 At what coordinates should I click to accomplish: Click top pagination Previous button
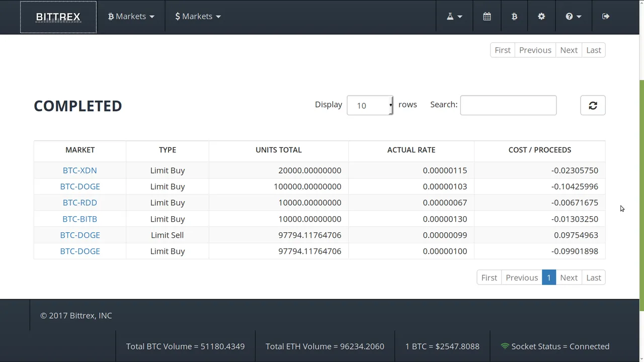coord(535,50)
